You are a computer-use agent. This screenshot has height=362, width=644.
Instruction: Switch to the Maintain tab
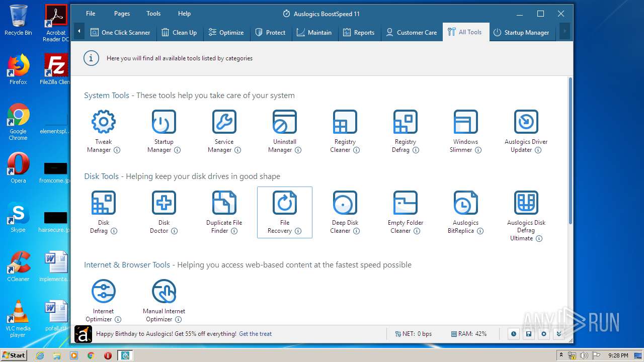click(314, 32)
